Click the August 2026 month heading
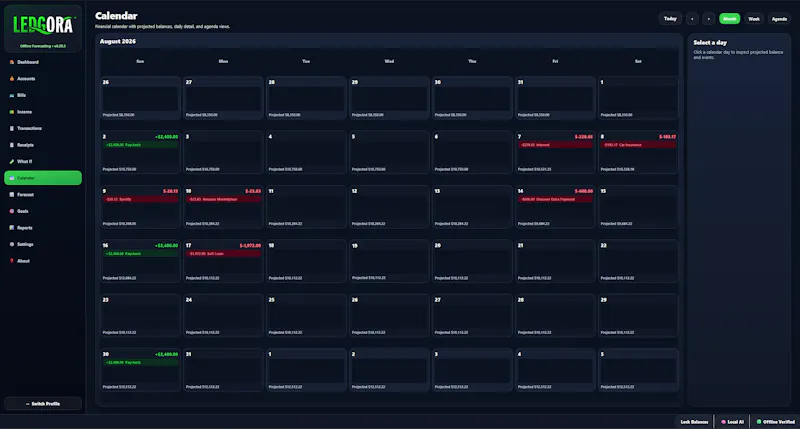This screenshot has height=429, width=800. click(x=118, y=41)
